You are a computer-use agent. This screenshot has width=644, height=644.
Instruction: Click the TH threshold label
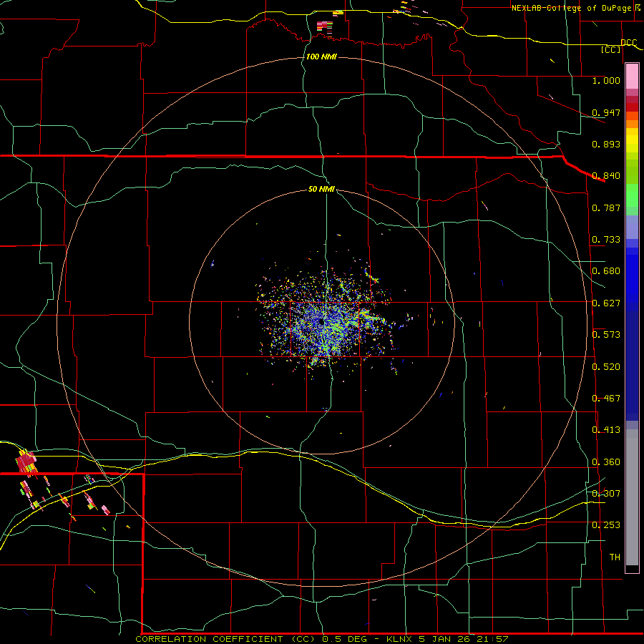pyautogui.click(x=615, y=557)
